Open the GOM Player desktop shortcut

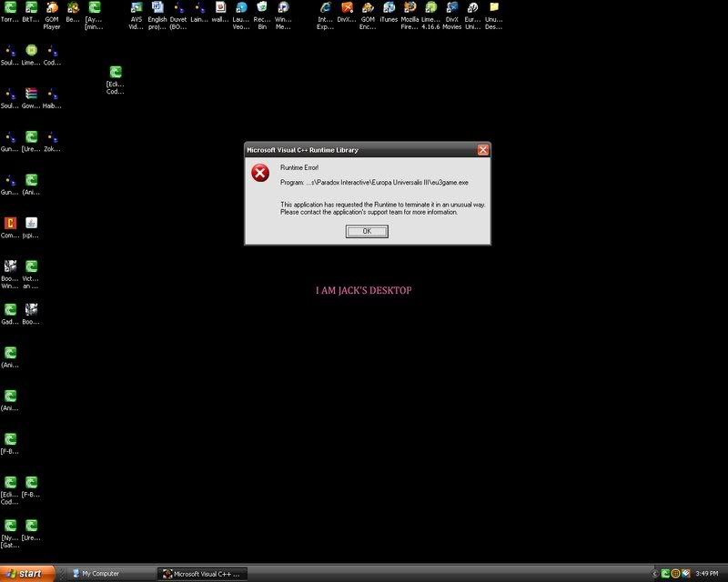pos(52,15)
